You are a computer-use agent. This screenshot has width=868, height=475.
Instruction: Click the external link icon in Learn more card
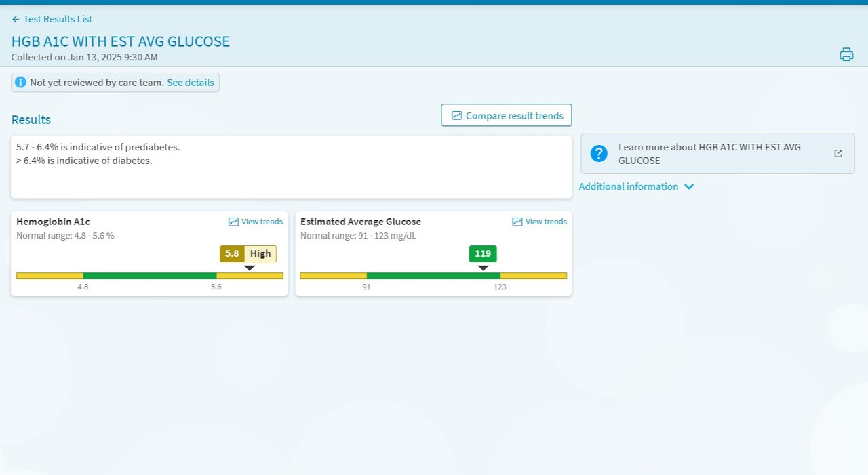(x=838, y=153)
